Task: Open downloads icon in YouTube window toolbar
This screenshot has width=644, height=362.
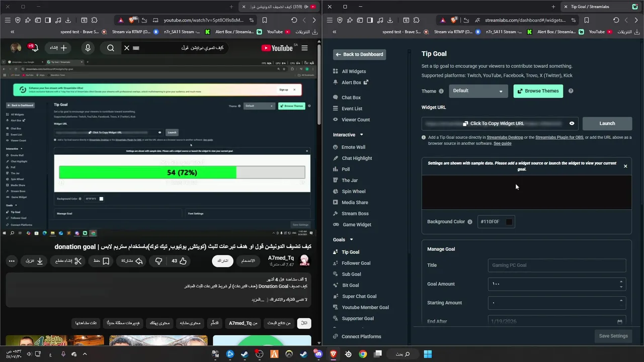Action: click(x=68, y=20)
